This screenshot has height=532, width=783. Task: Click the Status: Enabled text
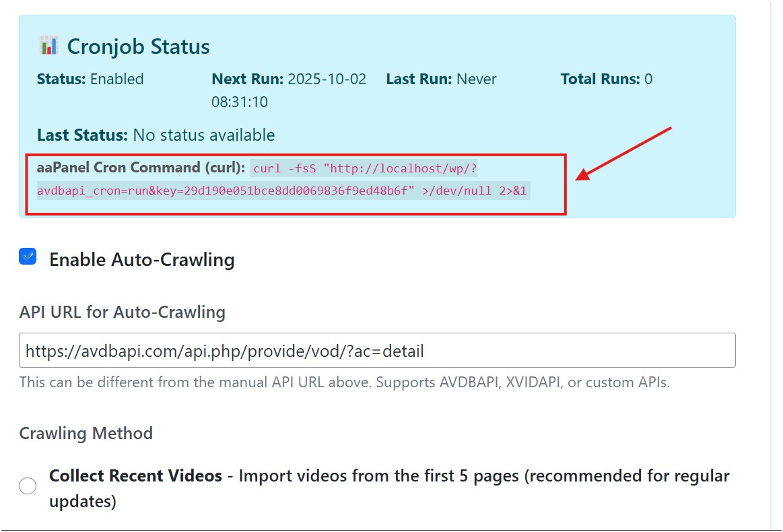pyautogui.click(x=90, y=79)
